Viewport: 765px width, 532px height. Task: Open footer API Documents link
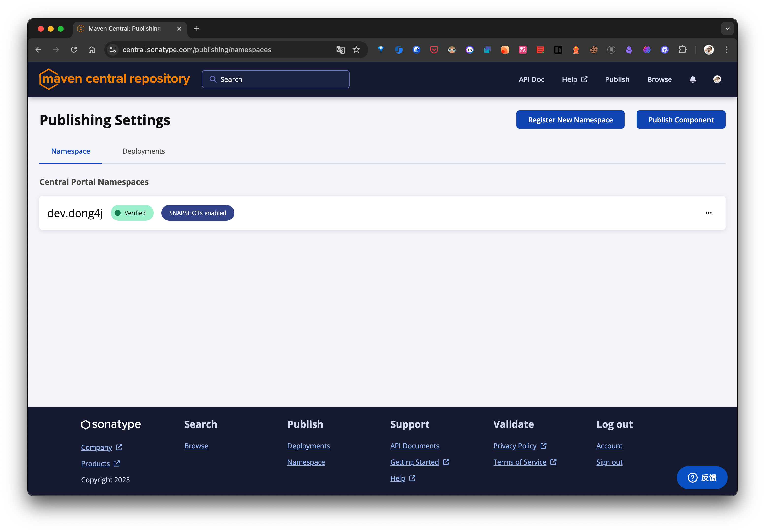coord(414,446)
